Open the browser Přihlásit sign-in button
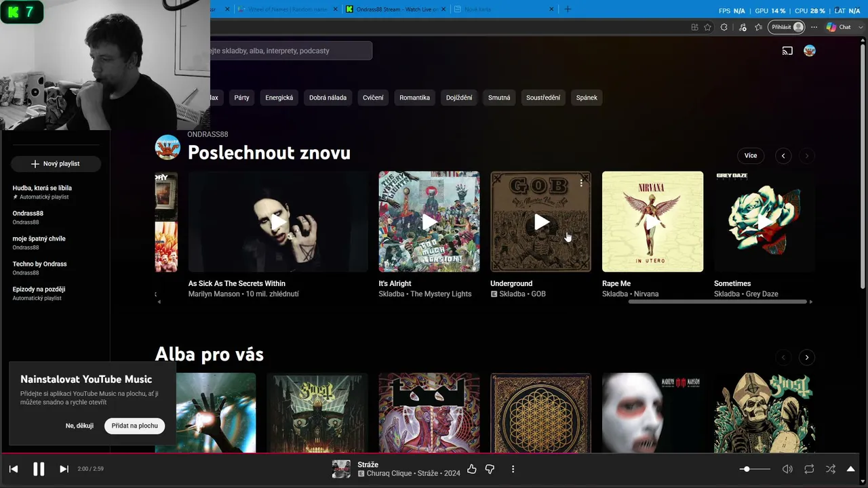This screenshot has height=488, width=868. 786,27
